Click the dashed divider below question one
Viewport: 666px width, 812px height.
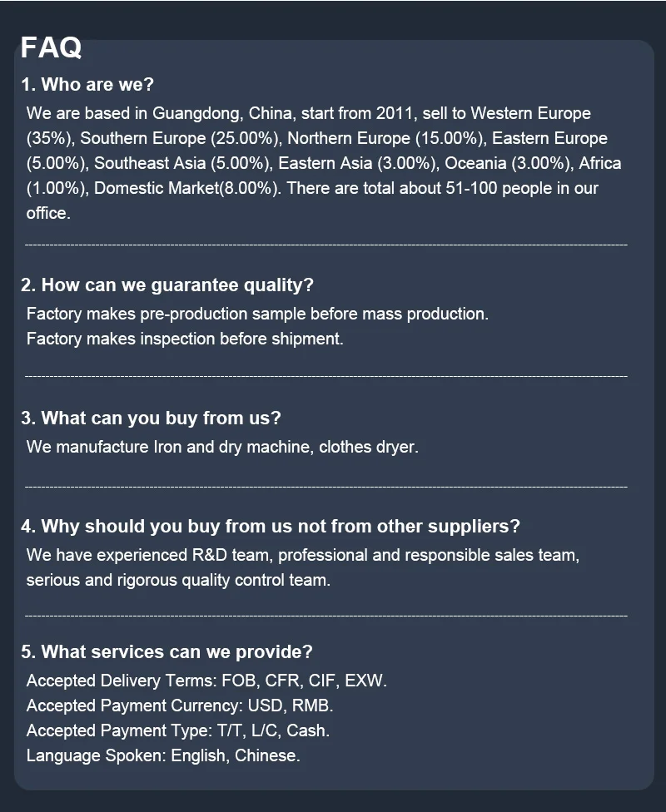click(x=326, y=245)
